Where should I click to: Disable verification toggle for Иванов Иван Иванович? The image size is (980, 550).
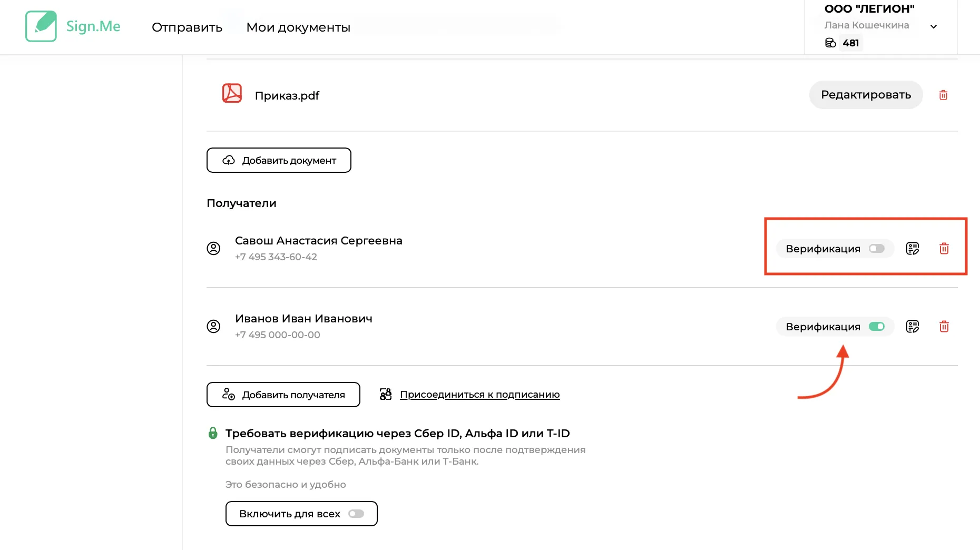point(877,327)
